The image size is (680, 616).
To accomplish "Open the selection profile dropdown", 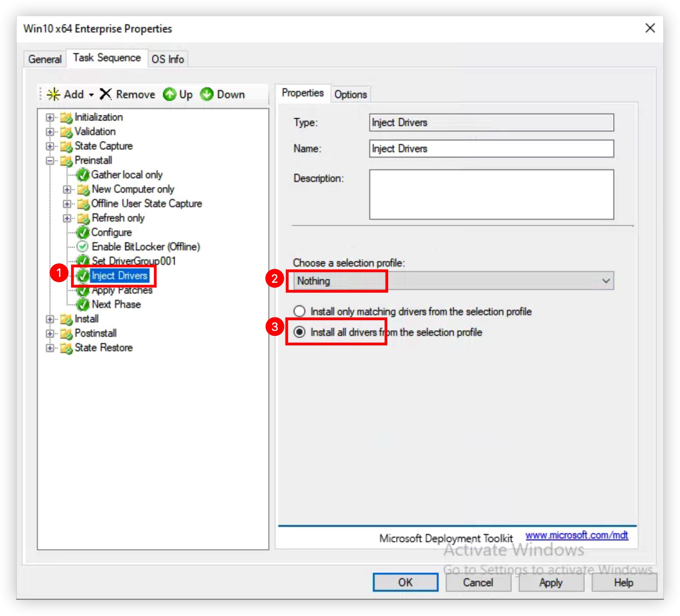I will tap(606, 281).
